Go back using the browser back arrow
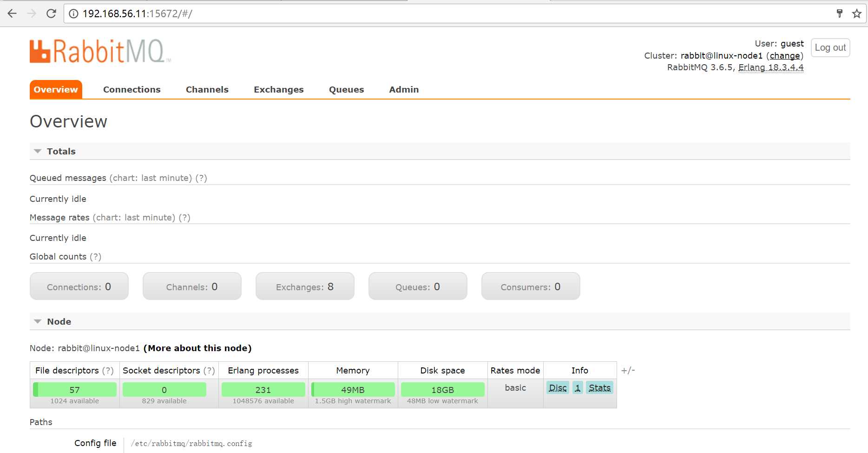Screen dimensions: 868x453 [12, 13]
